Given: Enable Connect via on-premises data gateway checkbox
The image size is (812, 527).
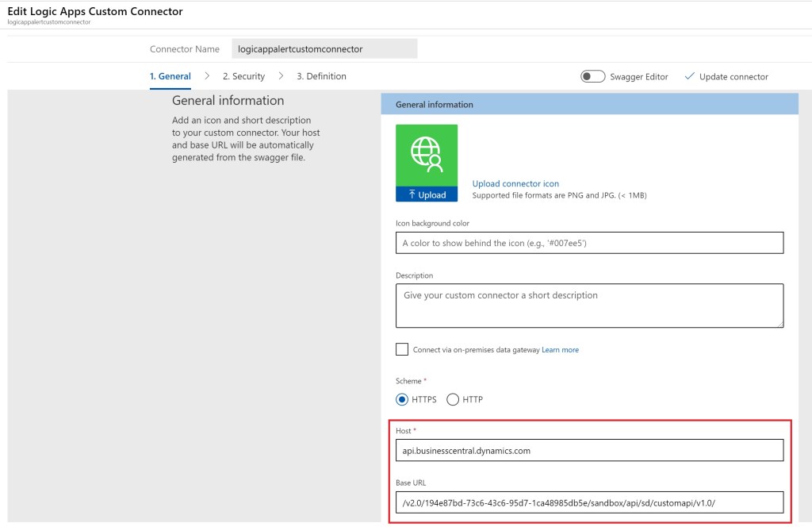Looking at the screenshot, I should coord(402,350).
